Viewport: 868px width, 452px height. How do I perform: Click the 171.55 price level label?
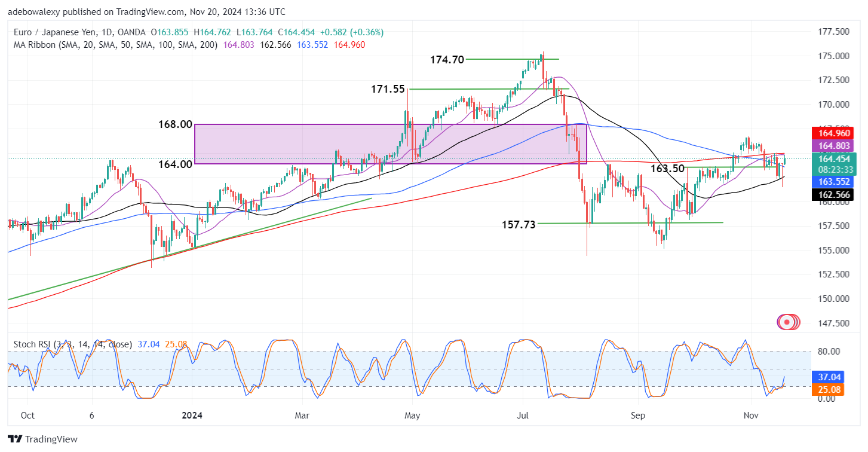click(388, 89)
